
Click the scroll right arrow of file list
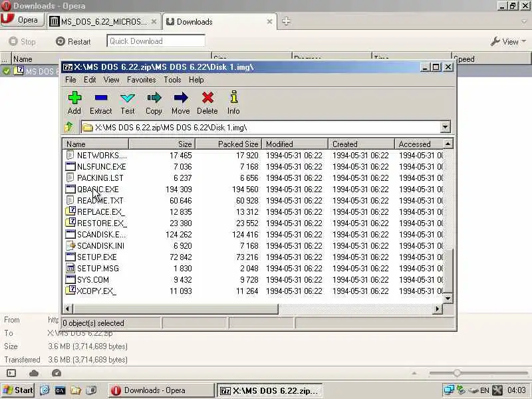[x=438, y=309]
